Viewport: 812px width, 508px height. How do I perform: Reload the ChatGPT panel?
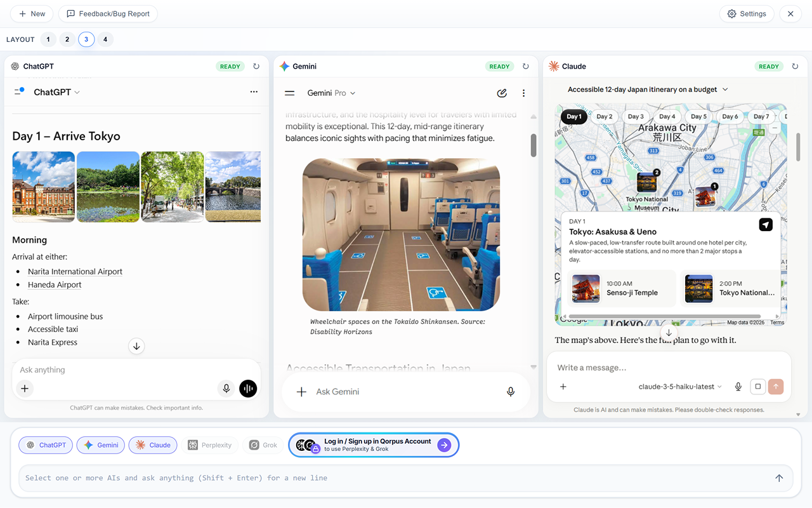click(256, 66)
